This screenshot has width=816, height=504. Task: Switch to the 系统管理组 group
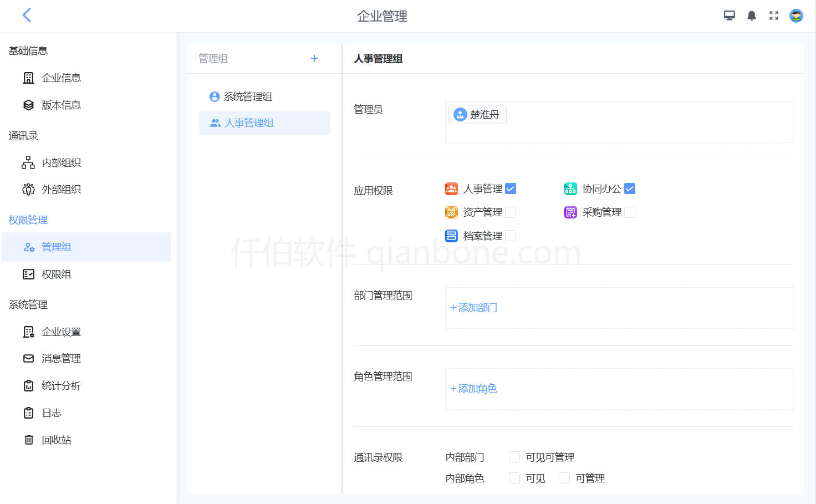(x=248, y=96)
